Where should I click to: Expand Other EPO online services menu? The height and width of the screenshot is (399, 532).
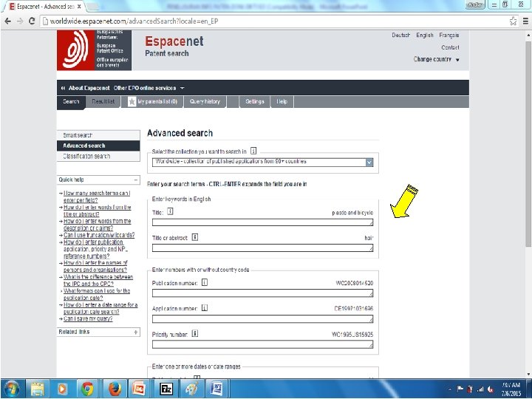[149, 88]
